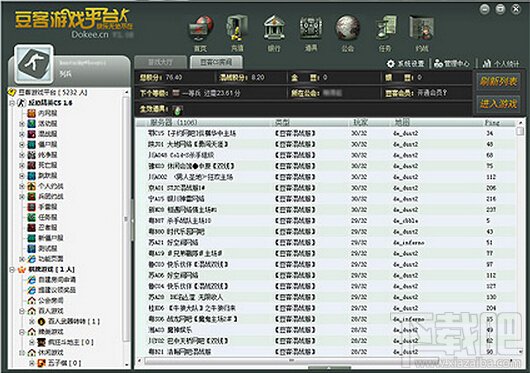This screenshot has width=530, height=373.
Task: Open the 充值 recharge safe icon
Action: tap(237, 29)
